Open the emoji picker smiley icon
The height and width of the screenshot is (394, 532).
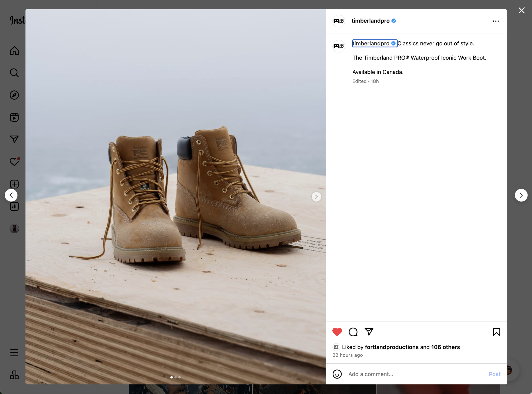(337, 374)
